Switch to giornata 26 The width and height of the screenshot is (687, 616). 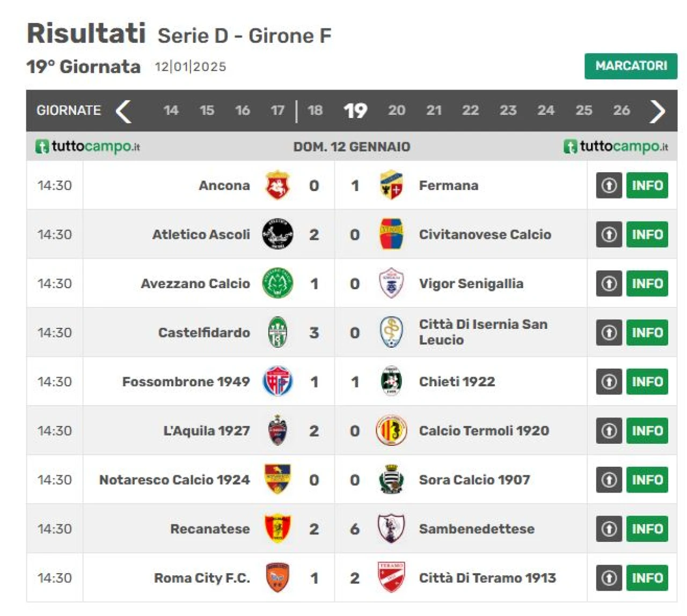pos(622,111)
